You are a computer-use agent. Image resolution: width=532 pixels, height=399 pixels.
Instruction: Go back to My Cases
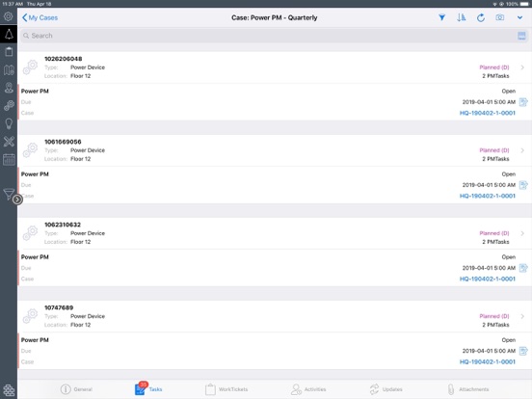(x=40, y=17)
